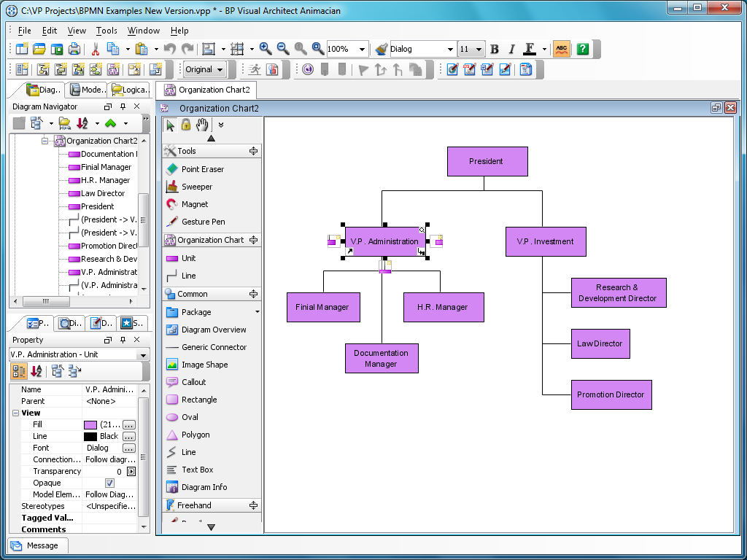
Task: Open the Dialog font name dropdown
Action: 450,49
